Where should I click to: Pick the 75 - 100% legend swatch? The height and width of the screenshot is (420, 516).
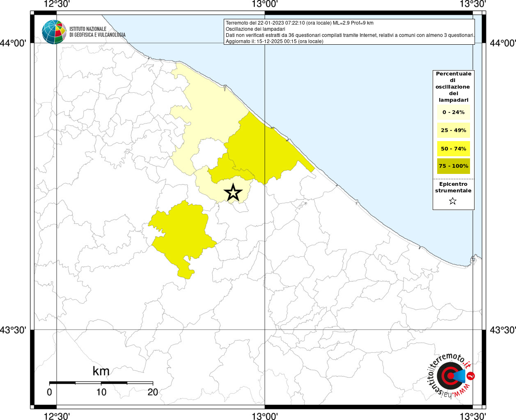pos(453,166)
